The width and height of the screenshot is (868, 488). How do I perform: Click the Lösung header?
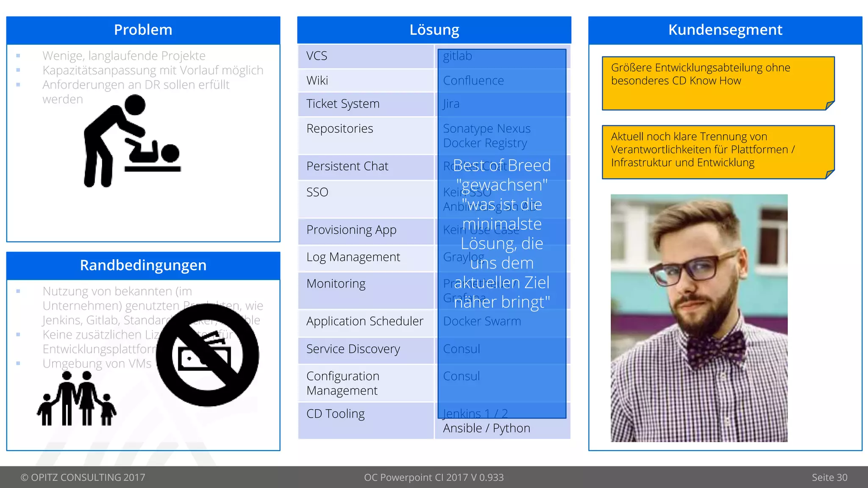coord(434,30)
